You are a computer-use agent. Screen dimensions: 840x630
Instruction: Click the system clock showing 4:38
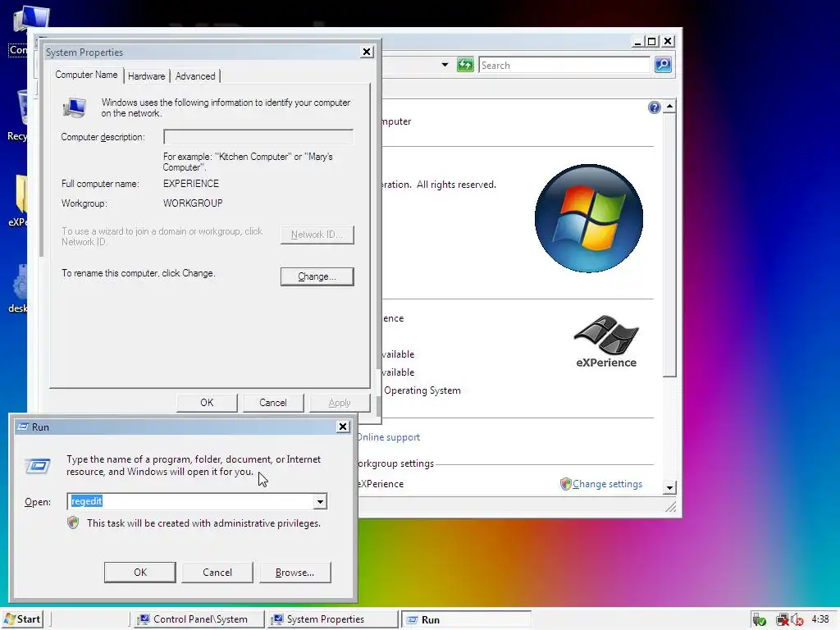(x=820, y=619)
